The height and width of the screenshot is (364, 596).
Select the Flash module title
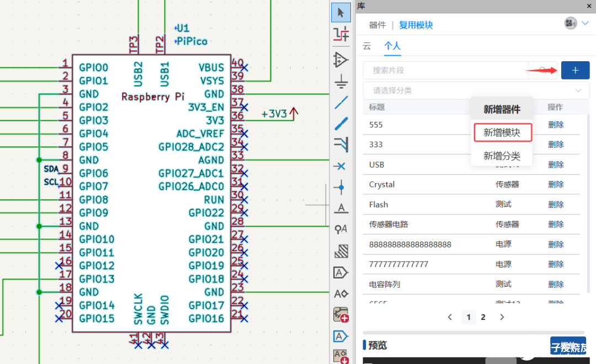(x=379, y=205)
